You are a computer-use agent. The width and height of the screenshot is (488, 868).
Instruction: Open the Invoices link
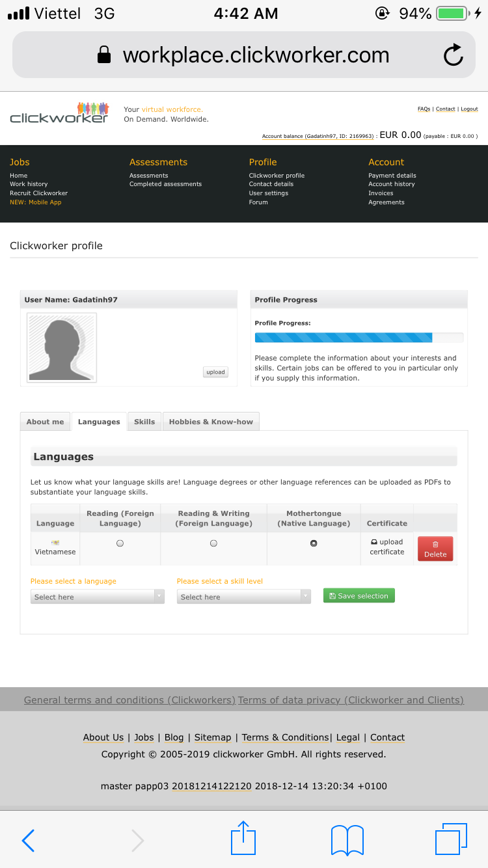pos(381,193)
